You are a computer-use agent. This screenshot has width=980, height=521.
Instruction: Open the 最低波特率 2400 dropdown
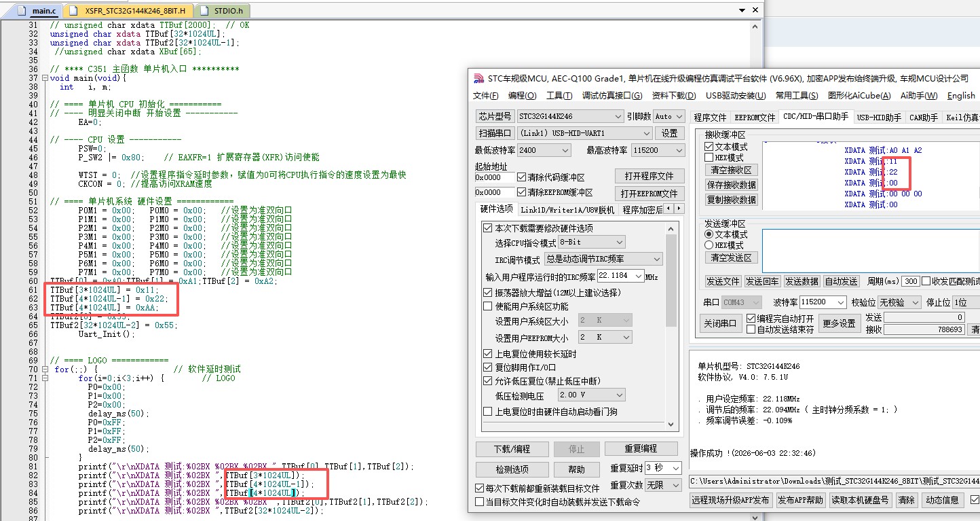click(544, 150)
